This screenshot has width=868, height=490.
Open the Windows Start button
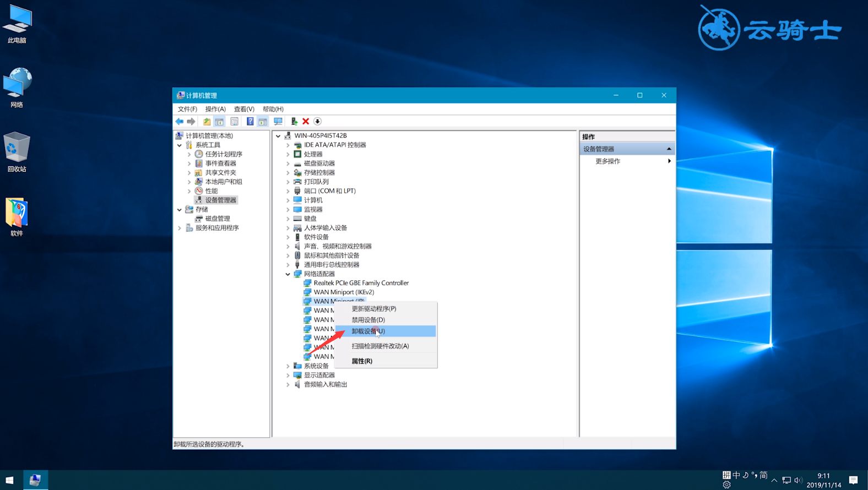tap(9, 480)
